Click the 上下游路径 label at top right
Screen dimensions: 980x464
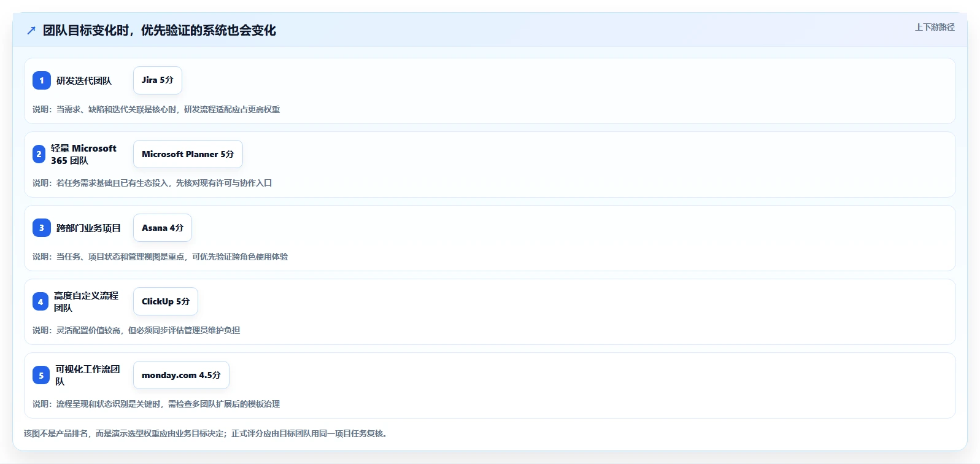pos(935,27)
